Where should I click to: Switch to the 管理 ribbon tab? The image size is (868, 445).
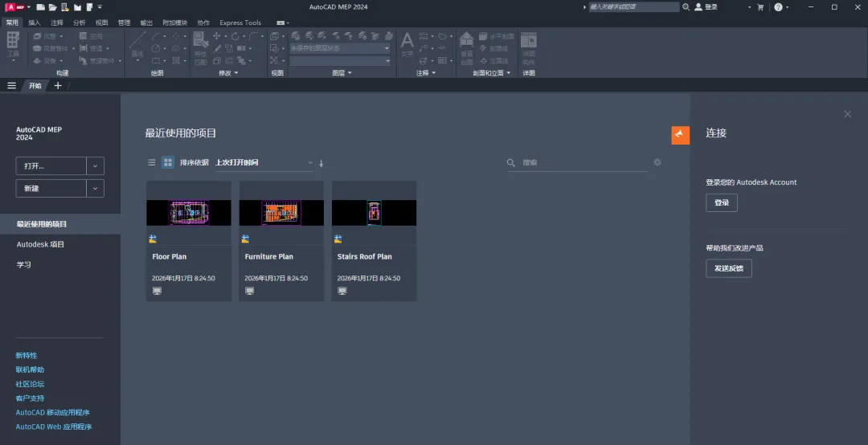124,22
